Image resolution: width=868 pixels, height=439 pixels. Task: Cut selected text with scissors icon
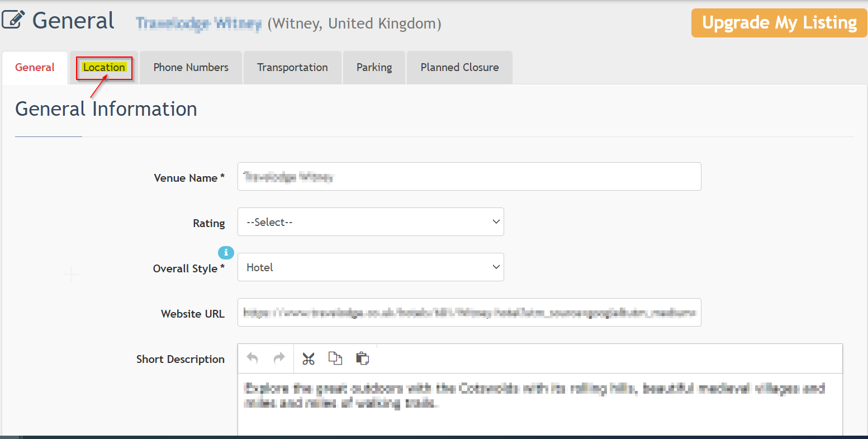[309, 358]
